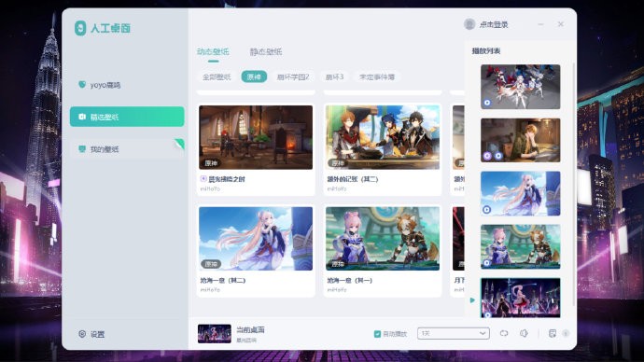This screenshot has width=644, height=362.
Task: Open the 沧海一息（其二） wallpaper thumbnail
Action: (256, 239)
